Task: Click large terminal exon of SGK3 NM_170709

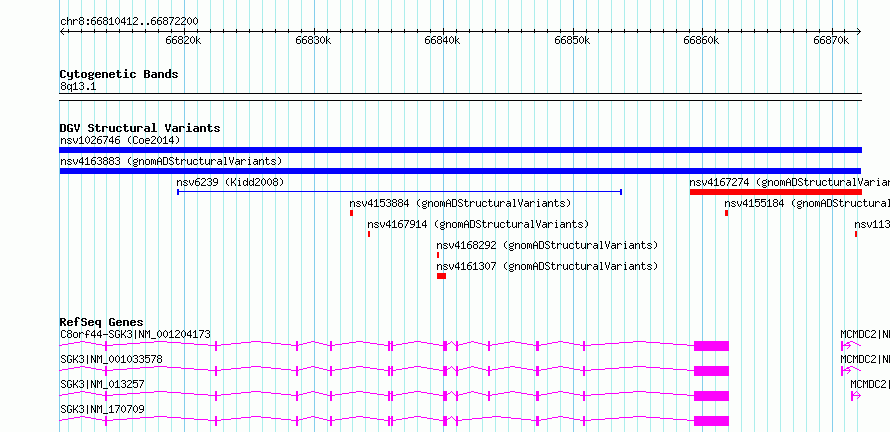Action: 711,421
